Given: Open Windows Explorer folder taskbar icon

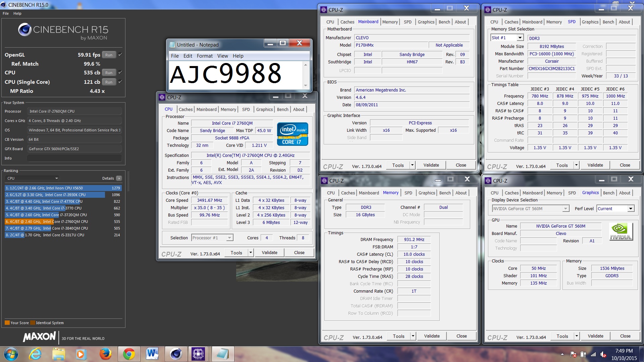Looking at the screenshot, I should (x=58, y=354).
